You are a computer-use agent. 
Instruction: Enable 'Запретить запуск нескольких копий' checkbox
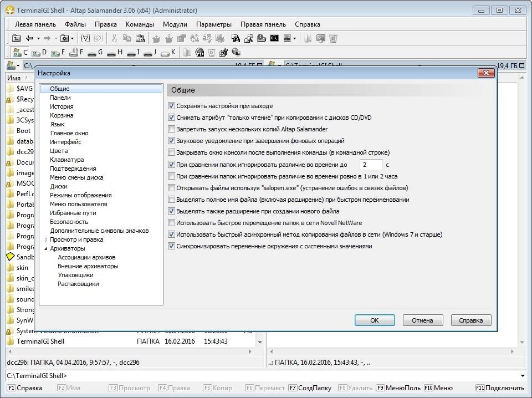(x=171, y=129)
